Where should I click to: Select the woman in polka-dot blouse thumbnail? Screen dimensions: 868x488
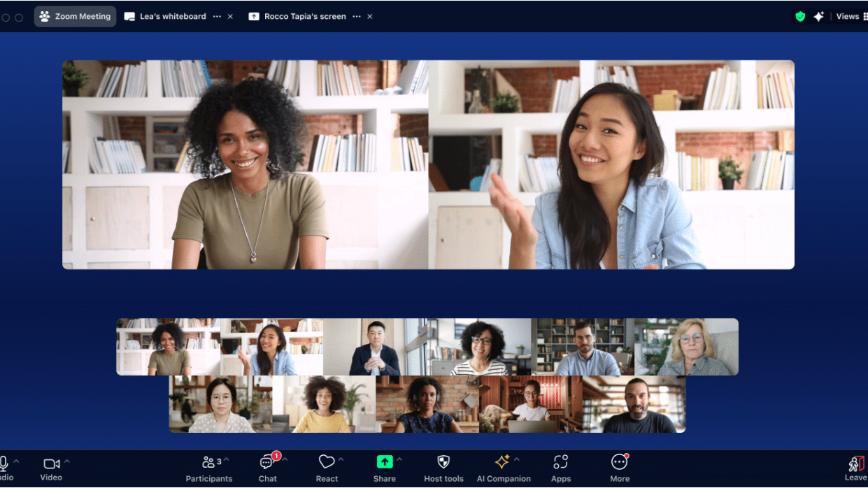(x=220, y=404)
